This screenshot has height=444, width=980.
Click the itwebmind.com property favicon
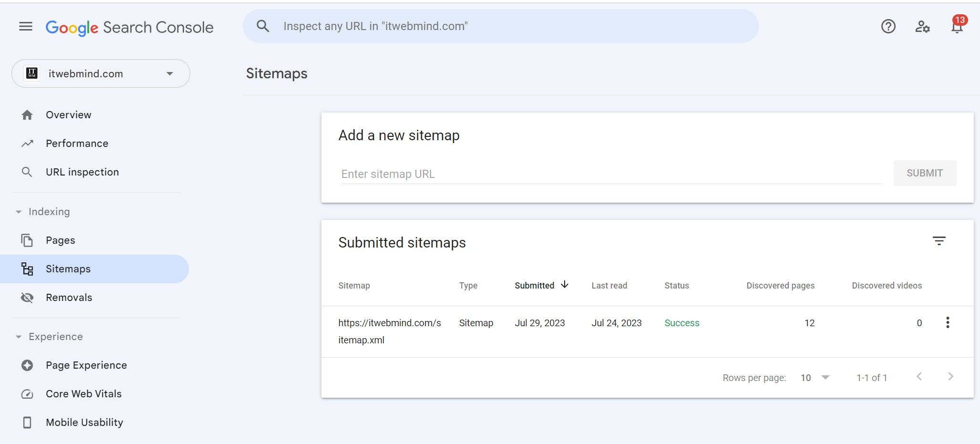point(32,73)
